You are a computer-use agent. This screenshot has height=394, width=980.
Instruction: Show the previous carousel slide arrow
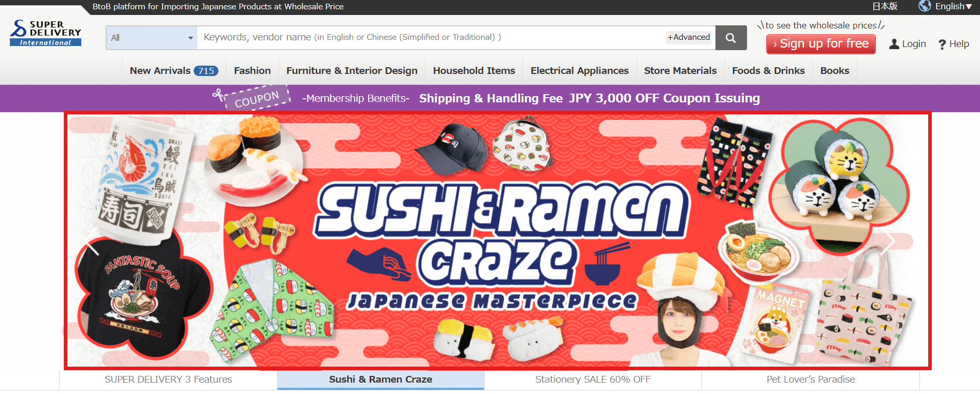(92, 241)
